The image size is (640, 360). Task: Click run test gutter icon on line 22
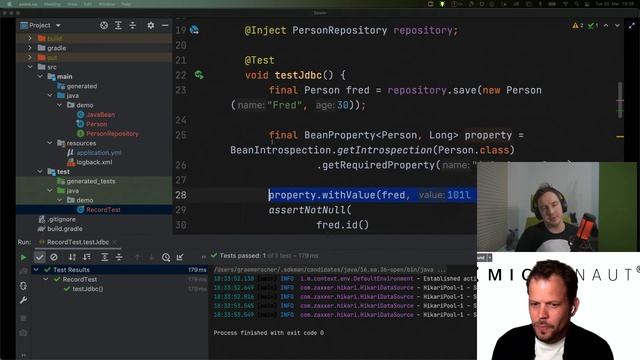[199, 75]
